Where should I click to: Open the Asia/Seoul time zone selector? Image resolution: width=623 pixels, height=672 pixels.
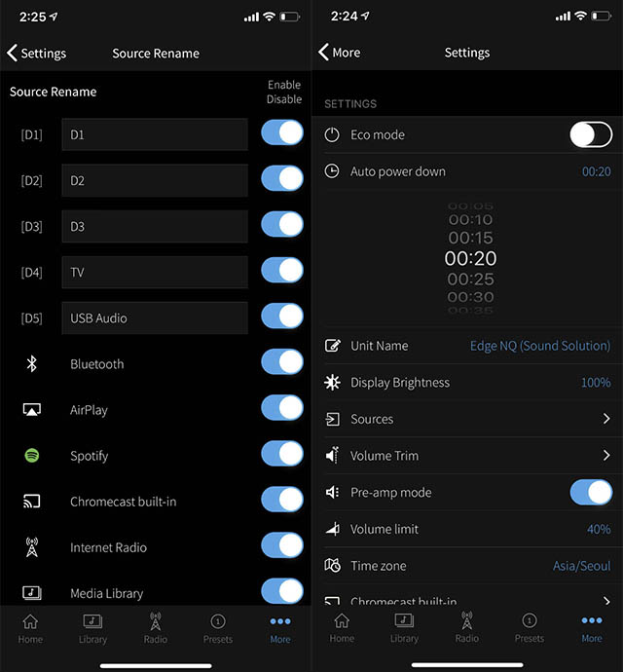(x=581, y=566)
